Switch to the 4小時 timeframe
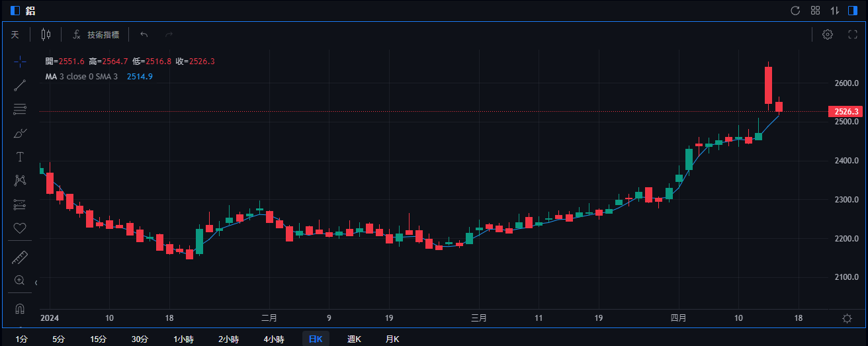 point(274,339)
